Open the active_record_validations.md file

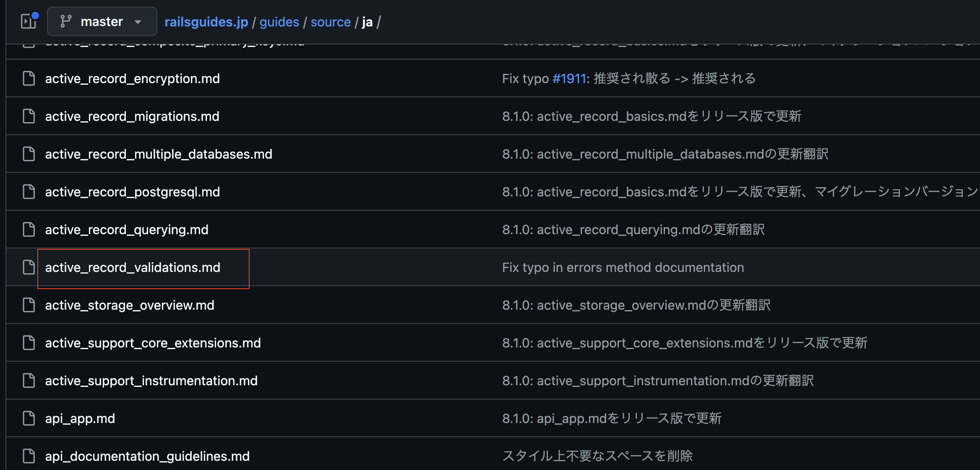[133, 267]
